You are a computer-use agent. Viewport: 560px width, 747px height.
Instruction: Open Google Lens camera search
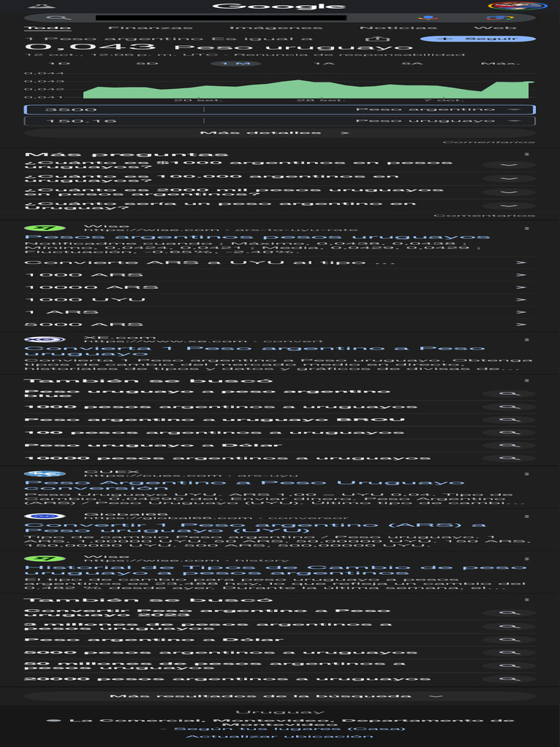click(499, 18)
